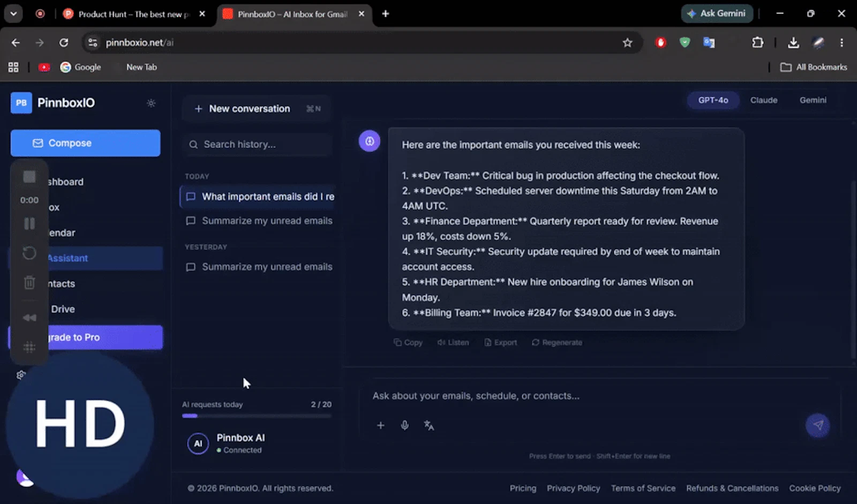Copy the assistant response
Screen dimensions: 857x504
(408, 342)
